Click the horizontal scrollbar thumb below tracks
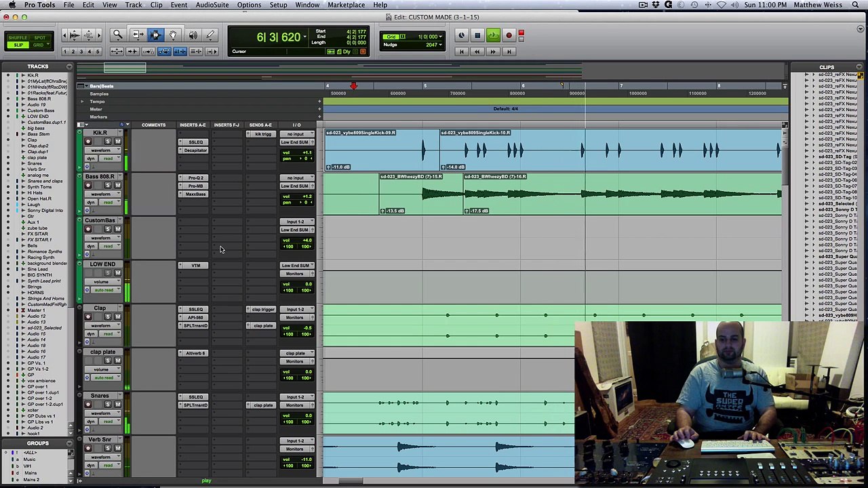Viewport: 868px width, 488px height. point(351,481)
